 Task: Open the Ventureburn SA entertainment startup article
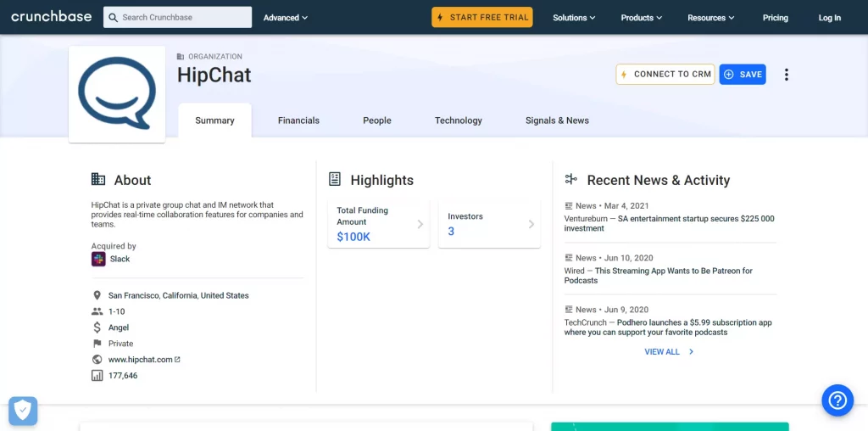[x=670, y=223]
